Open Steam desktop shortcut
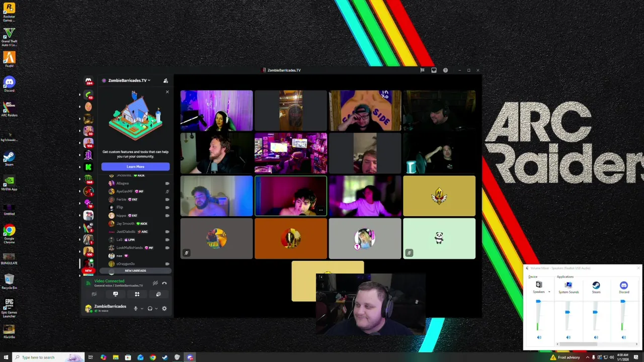Screen dimensions: 644x362 point(9,158)
